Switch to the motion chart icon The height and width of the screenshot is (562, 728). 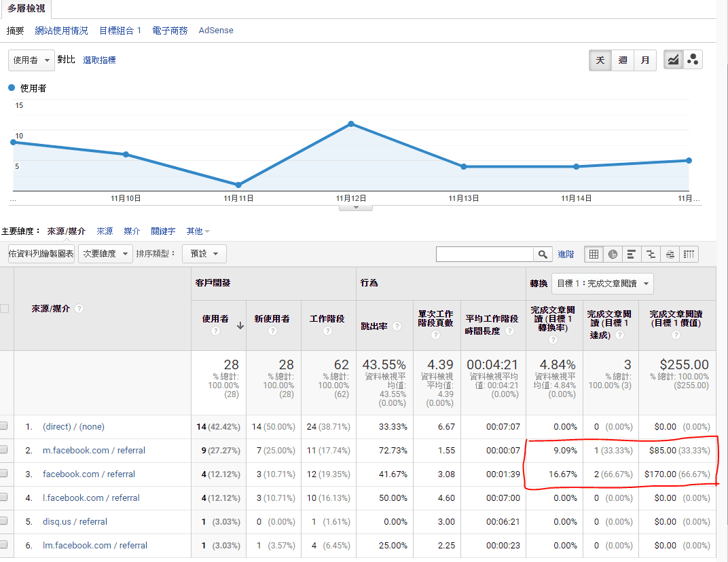(693, 60)
